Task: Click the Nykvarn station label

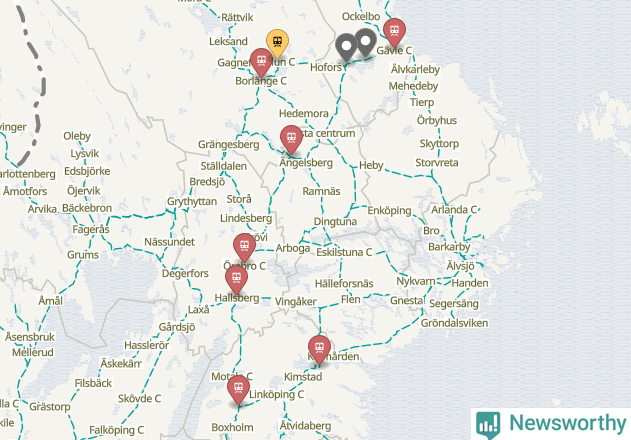Action: click(416, 281)
